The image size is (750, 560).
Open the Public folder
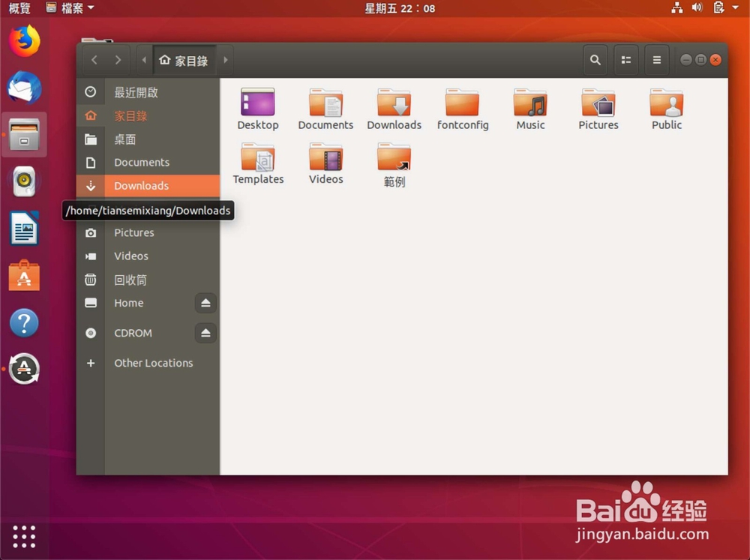(x=666, y=109)
